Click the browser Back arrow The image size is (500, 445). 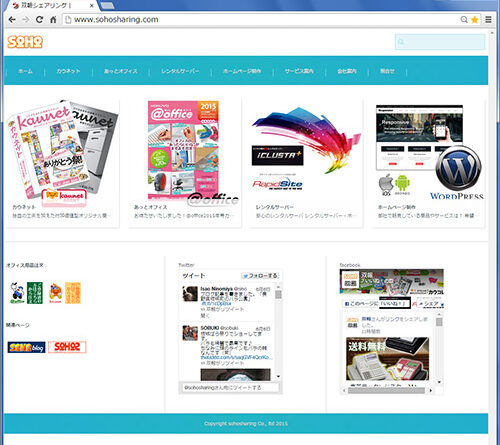pyautogui.click(x=12, y=20)
